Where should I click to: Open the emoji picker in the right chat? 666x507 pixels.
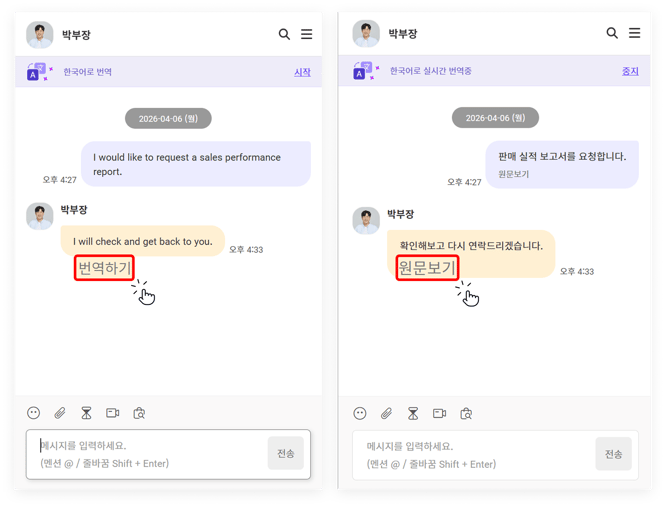(x=360, y=413)
